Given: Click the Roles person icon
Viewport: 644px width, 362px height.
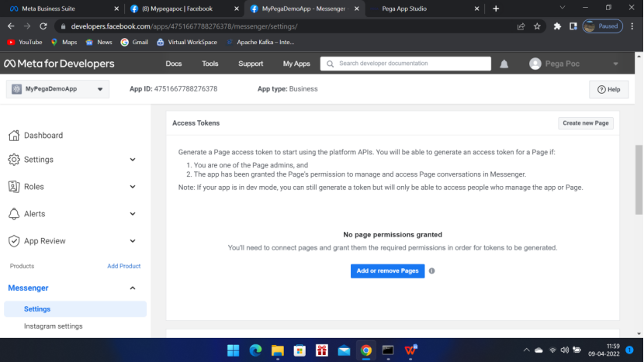Looking at the screenshot, I should [14, 187].
